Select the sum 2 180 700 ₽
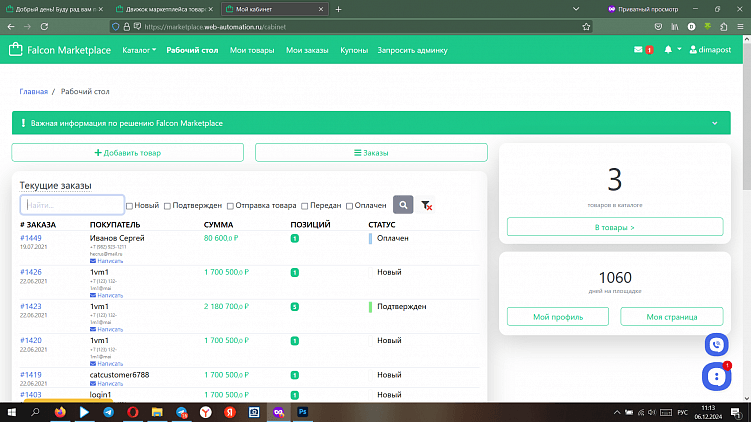This screenshot has width=751, height=422. [227, 306]
